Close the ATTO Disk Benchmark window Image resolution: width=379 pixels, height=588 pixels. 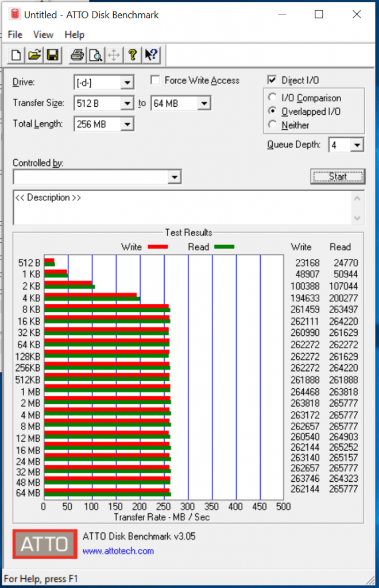tap(357, 14)
